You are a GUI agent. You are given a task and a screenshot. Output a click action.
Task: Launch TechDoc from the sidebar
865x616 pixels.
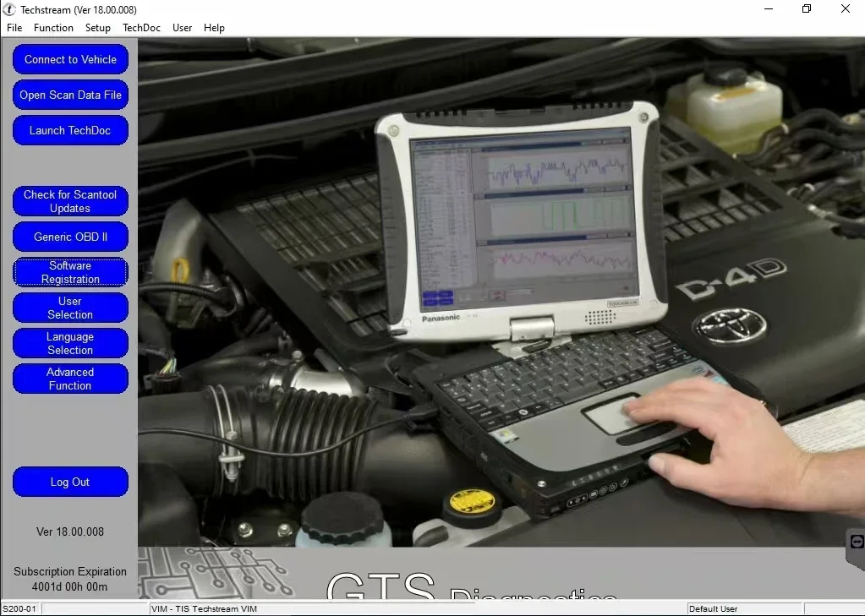[x=71, y=131]
